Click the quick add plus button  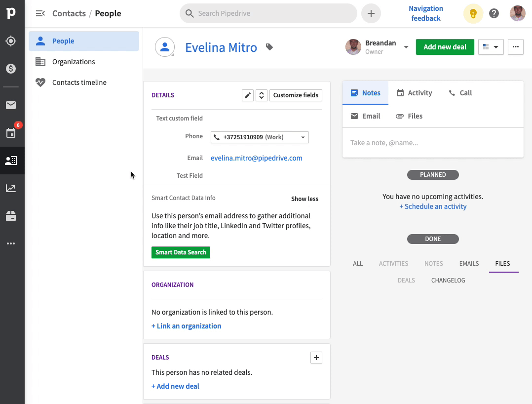coord(371,13)
